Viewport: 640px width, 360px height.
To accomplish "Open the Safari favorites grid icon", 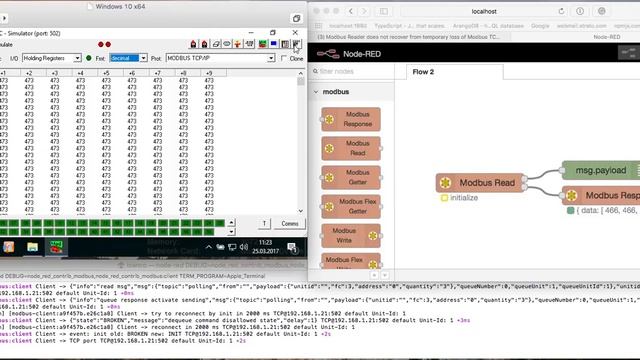I will point(318,26).
